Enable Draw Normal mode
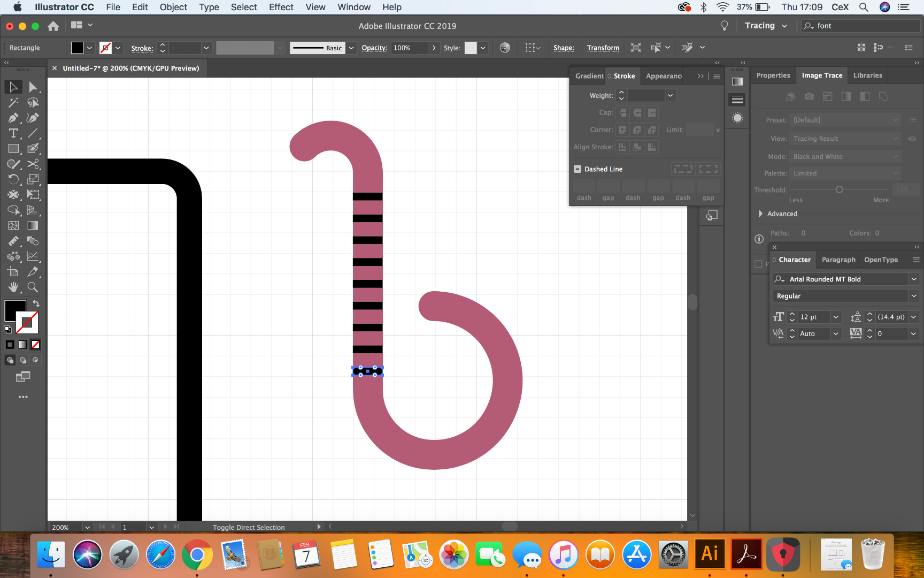This screenshot has height=578, width=924. tap(10, 360)
